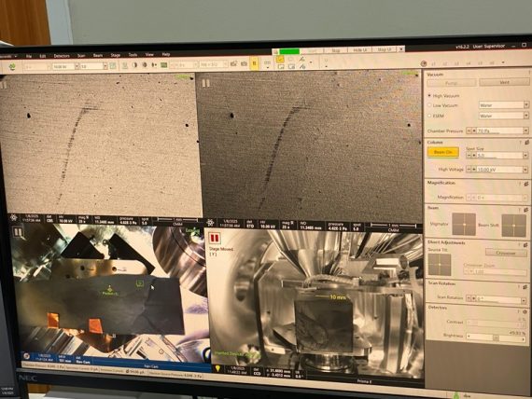Viewport: 532px width, 399px height.
Task: Open the Scan Rotation value dropdown
Action: tap(525, 300)
